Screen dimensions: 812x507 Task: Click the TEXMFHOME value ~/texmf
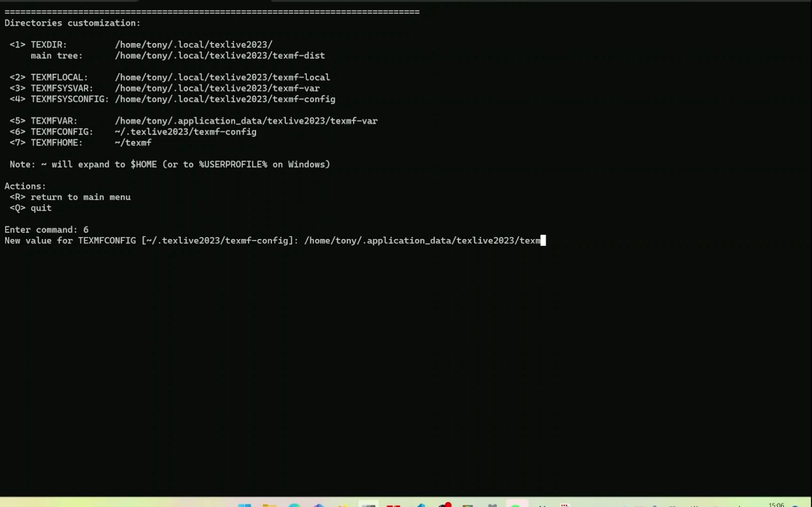point(133,142)
